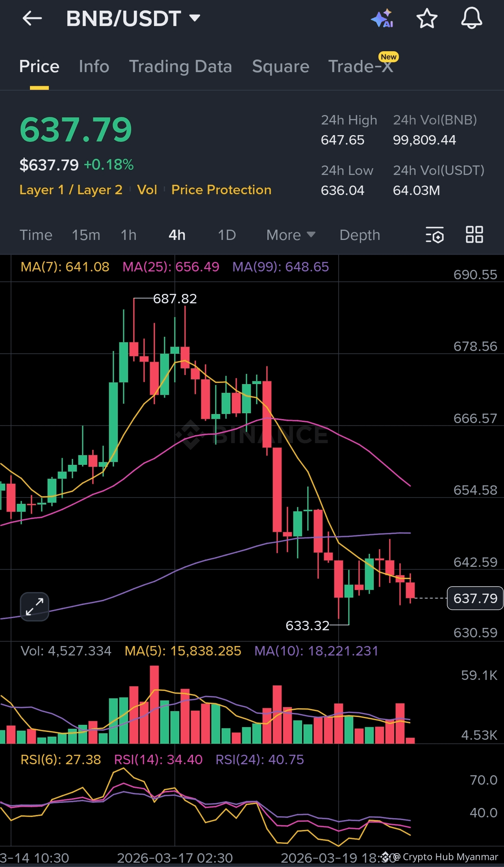Tap the MA(25): 656.49 indicator label
The height and width of the screenshot is (867, 504).
(x=171, y=267)
